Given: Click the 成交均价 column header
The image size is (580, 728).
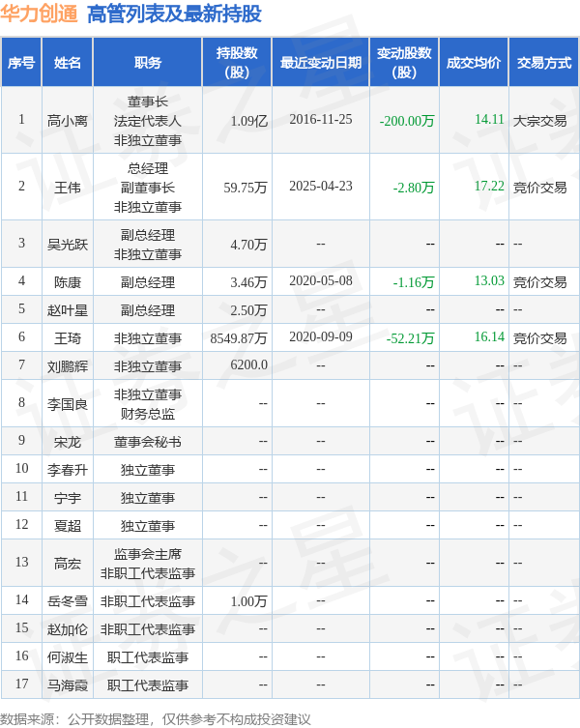Looking at the screenshot, I should [x=474, y=62].
